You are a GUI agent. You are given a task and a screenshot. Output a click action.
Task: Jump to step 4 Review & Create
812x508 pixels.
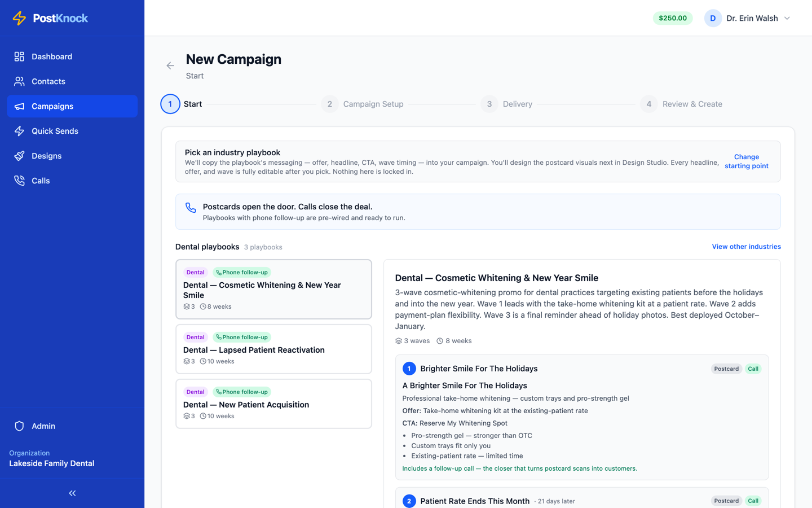682,104
